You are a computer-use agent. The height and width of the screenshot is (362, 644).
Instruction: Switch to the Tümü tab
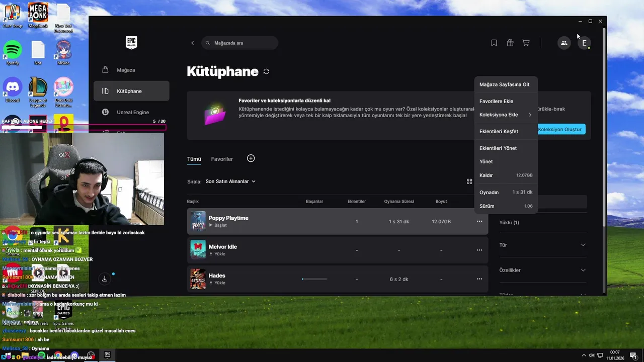pos(194,159)
